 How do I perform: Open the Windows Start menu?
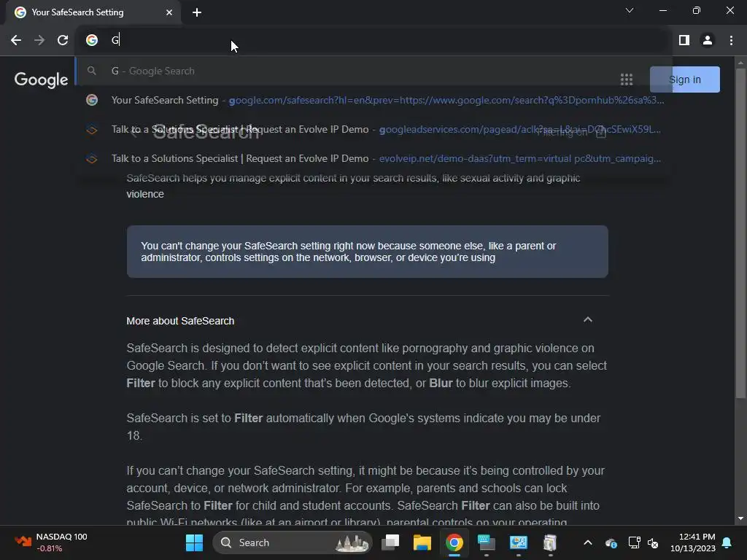coord(194,542)
